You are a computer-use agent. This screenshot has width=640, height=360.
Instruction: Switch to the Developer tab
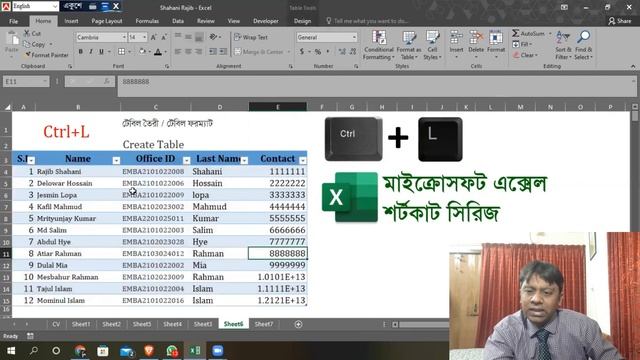pyautogui.click(x=266, y=21)
